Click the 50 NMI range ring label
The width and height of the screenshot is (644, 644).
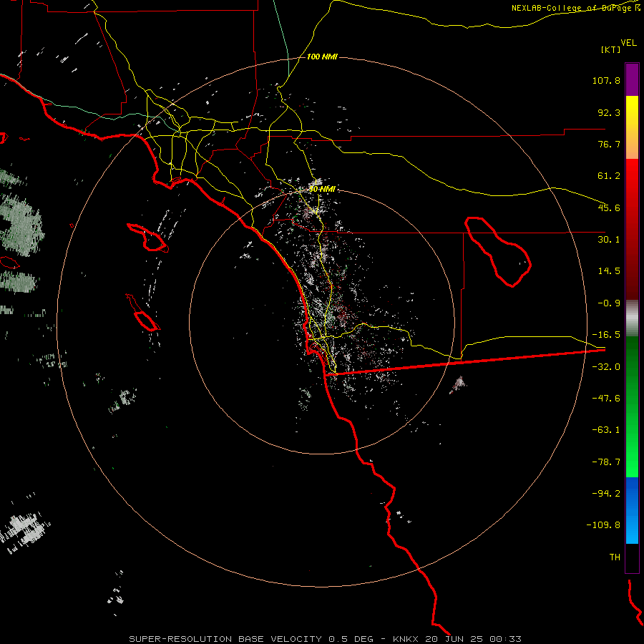[323, 189]
